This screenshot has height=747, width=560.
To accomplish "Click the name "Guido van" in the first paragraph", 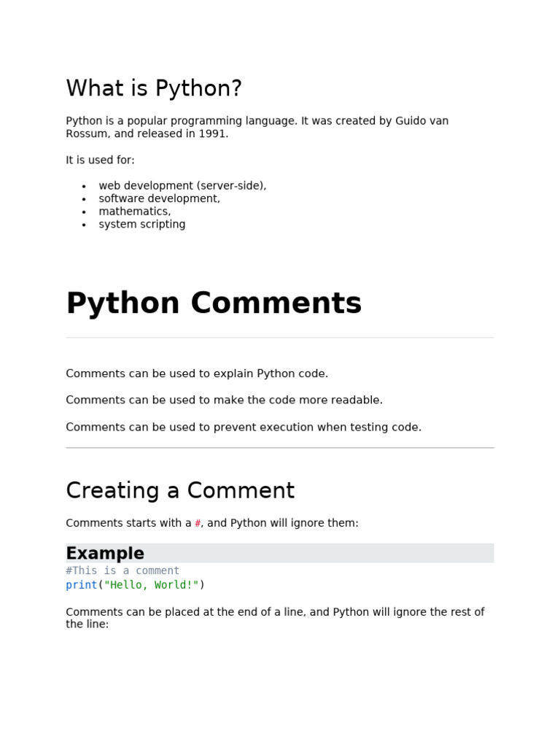I will click(x=421, y=121).
